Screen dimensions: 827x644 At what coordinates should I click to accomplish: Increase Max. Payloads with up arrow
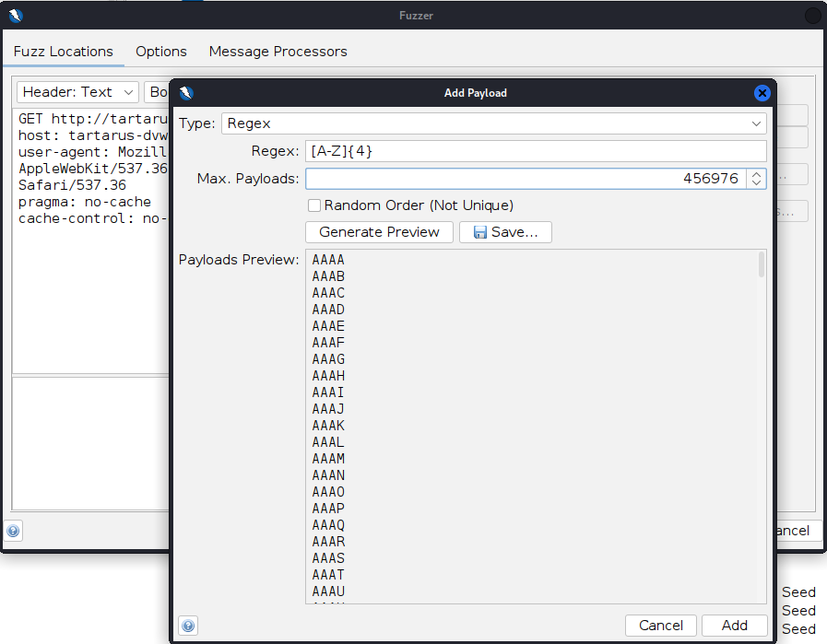tap(757, 174)
